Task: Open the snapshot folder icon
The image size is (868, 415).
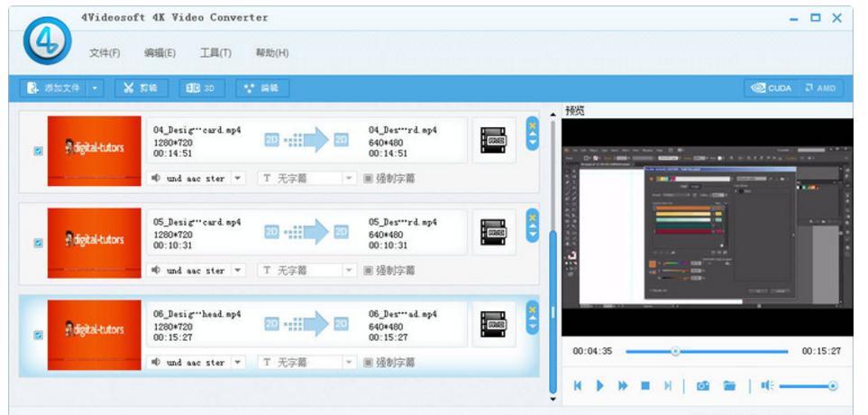Action: (729, 385)
